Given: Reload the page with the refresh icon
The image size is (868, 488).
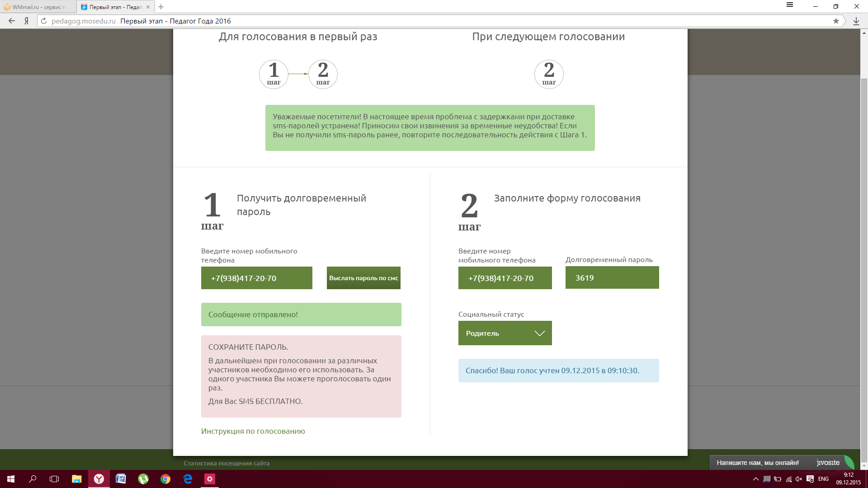Looking at the screenshot, I should [44, 21].
